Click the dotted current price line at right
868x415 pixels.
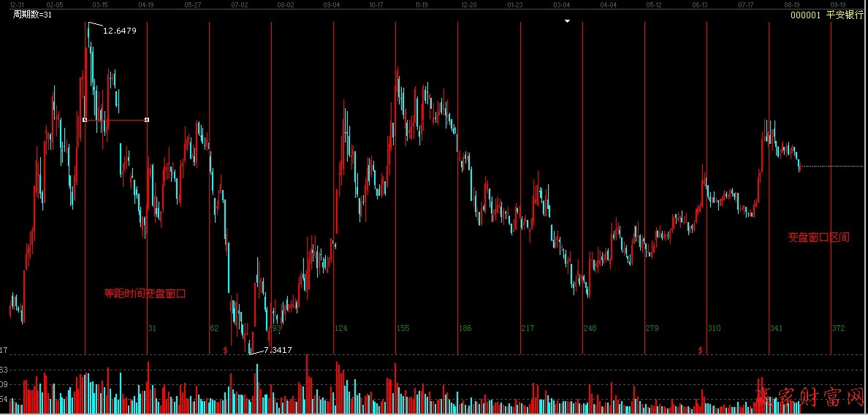coord(833,167)
